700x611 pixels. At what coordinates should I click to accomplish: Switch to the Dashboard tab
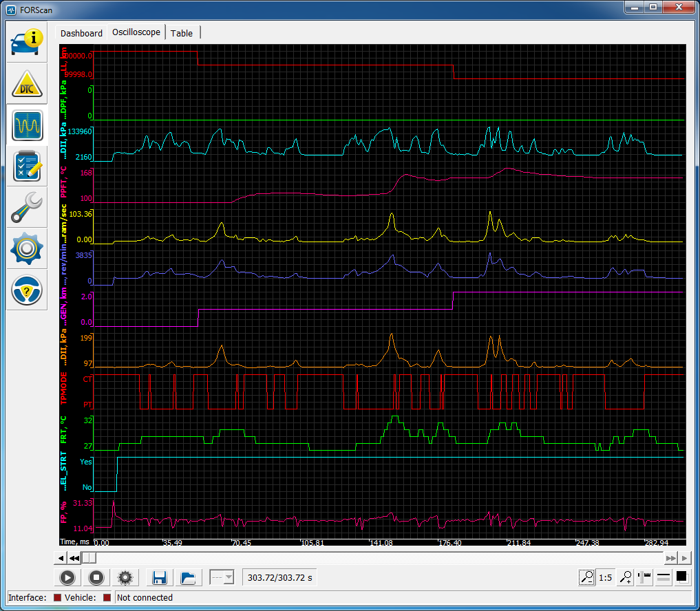click(x=81, y=33)
